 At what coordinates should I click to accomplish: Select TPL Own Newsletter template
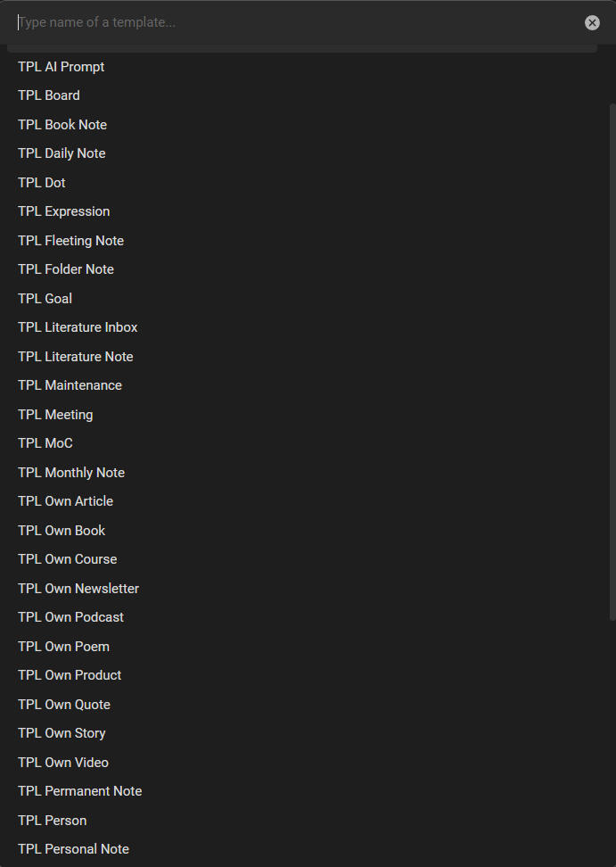pyautogui.click(x=78, y=589)
